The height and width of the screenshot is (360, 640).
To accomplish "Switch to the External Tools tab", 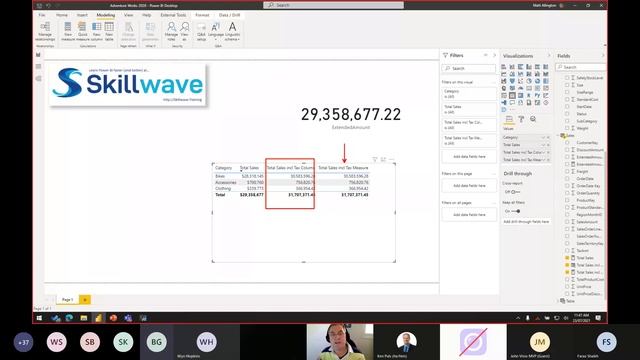I will [173, 15].
